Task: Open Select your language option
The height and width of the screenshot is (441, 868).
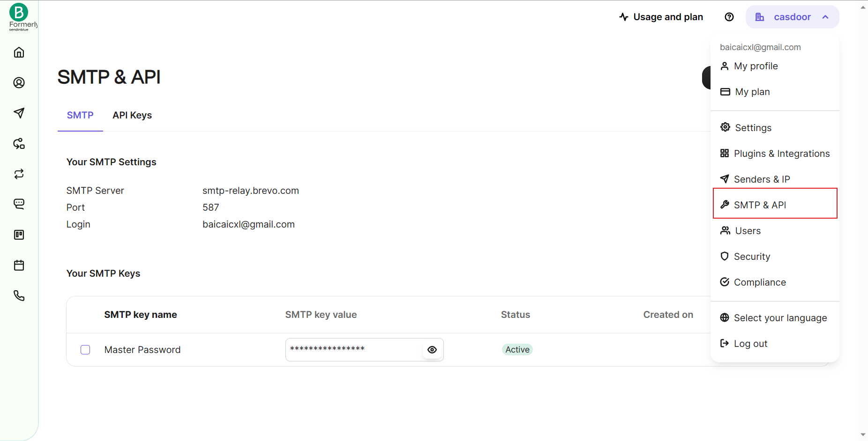Action: pyautogui.click(x=780, y=318)
